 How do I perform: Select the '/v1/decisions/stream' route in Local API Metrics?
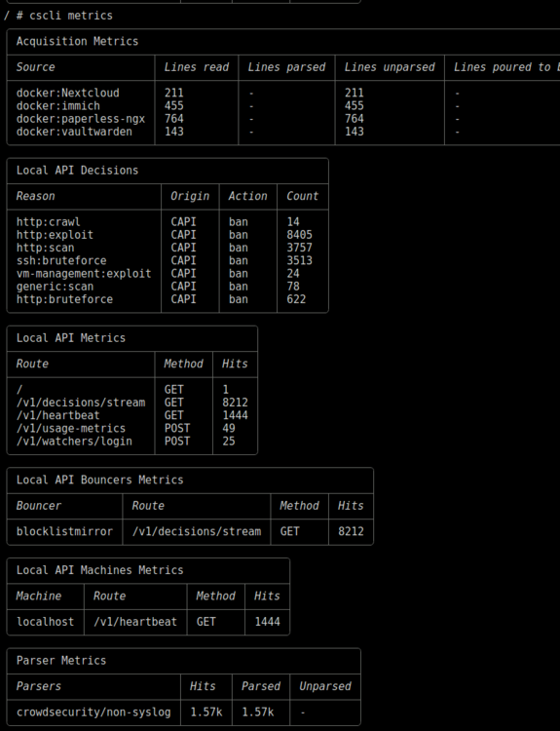(x=81, y=403)
